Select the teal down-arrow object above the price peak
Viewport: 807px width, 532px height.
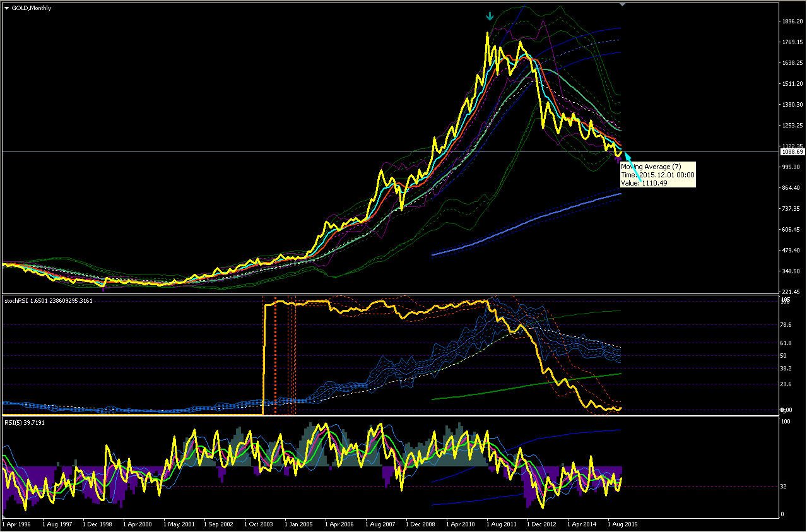pos(490,18)
